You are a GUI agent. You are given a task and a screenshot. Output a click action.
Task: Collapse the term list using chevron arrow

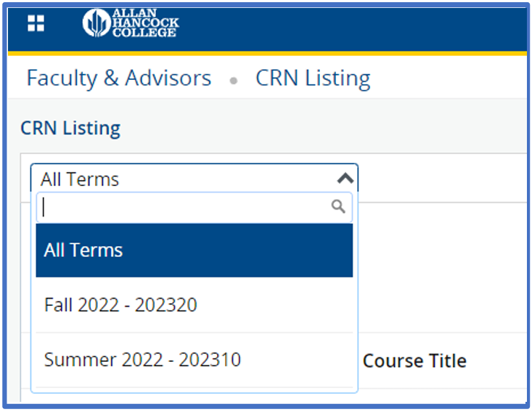pos(345,179)
